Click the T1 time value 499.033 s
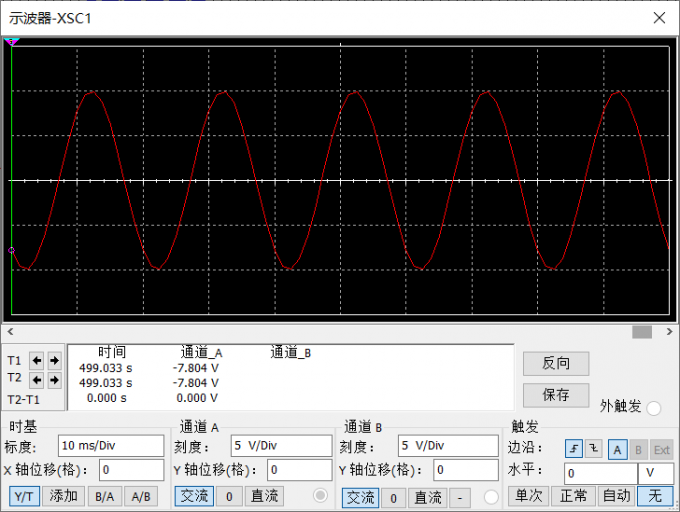The height and width of the screenshot is (512, 680). coord(105,368)
